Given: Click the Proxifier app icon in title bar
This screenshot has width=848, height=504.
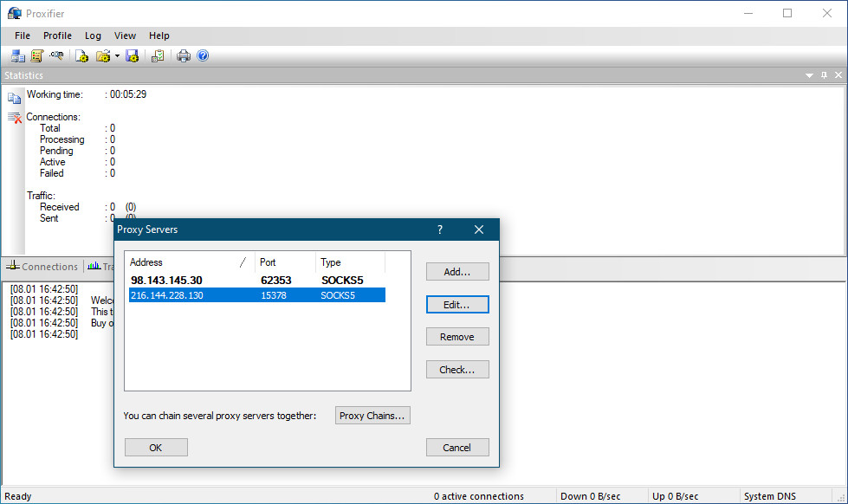Looking at the screenshot, I should (15, 13).
